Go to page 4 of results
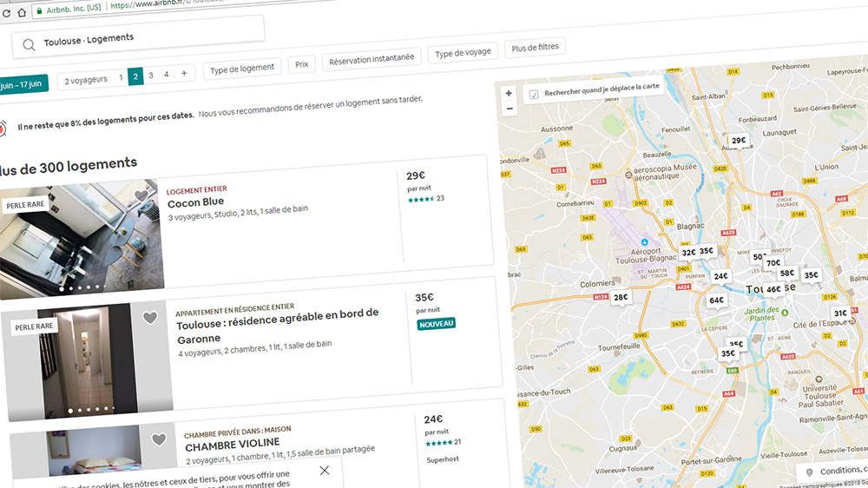The image size is (868, 488). coord(166,74)
